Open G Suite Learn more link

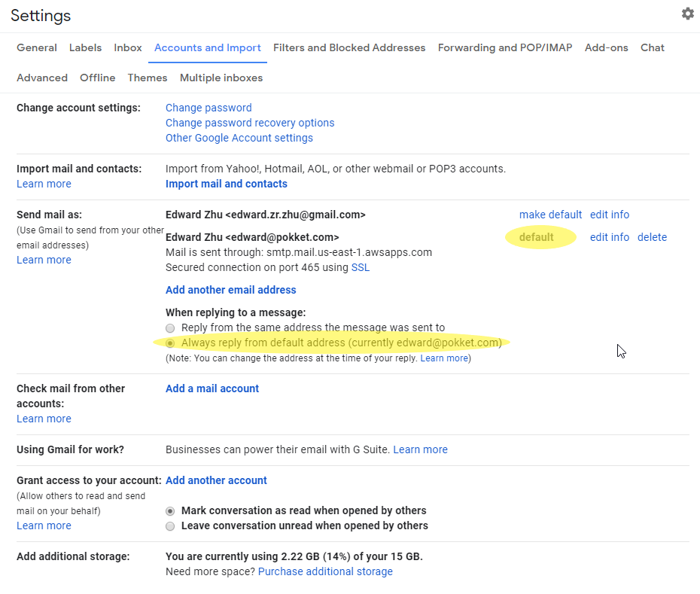tap(420, 449)
